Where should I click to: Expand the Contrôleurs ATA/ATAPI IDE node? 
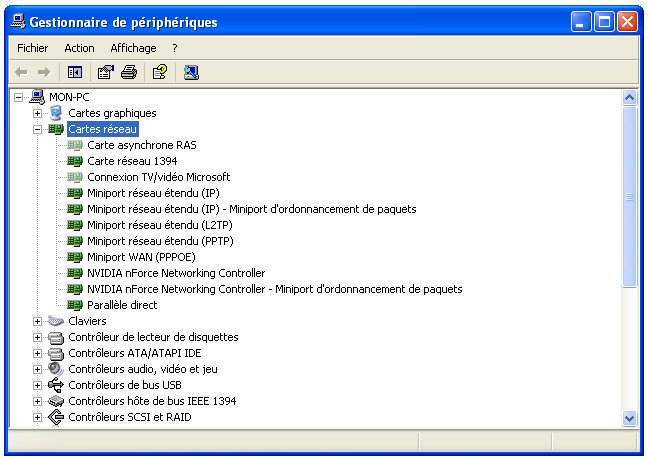pos(38,353)
